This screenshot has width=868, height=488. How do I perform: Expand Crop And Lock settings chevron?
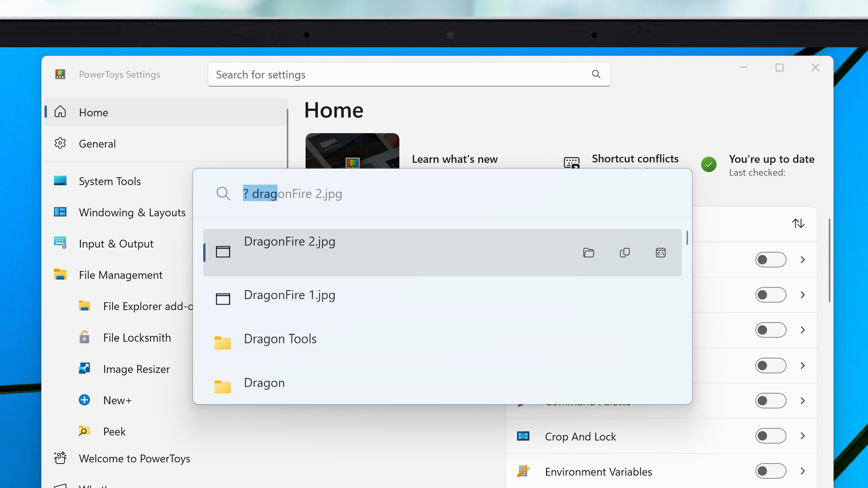(x=803, y=436)
